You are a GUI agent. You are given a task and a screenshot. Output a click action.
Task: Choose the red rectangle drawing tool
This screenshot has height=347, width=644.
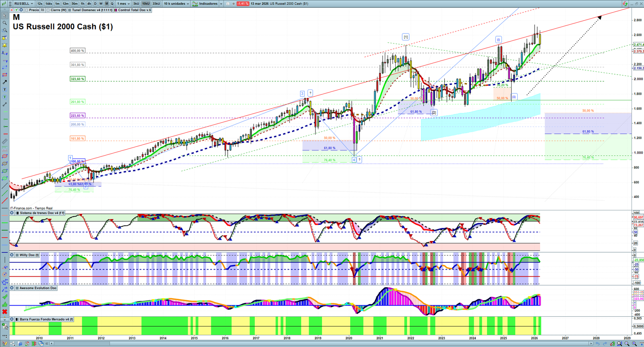coord(4,75)
